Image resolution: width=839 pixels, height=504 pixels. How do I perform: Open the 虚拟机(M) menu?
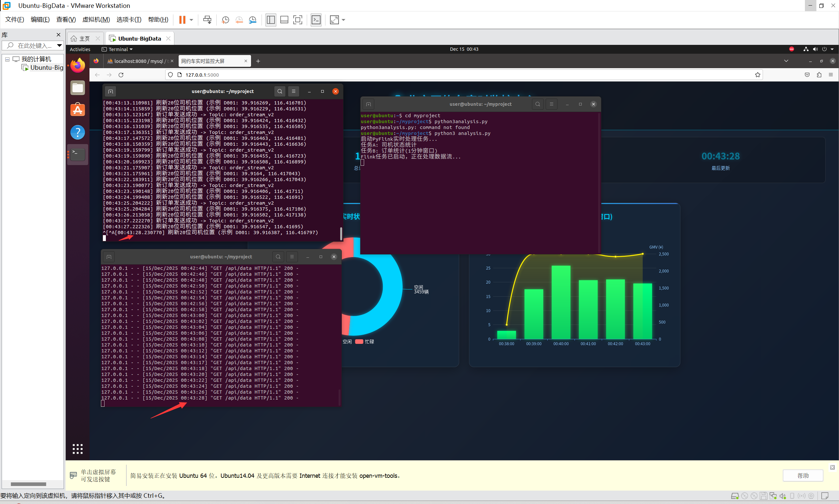tap(96, 20)
